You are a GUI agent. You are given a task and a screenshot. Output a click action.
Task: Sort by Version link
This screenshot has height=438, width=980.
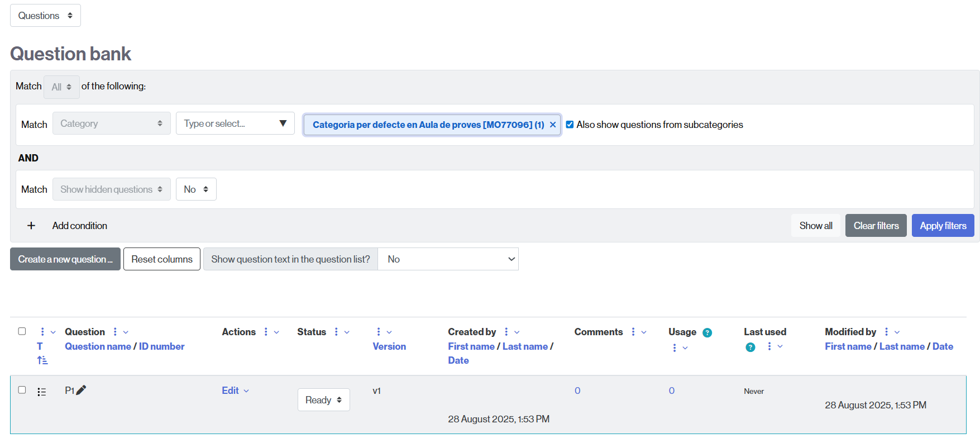click(389, 346)
